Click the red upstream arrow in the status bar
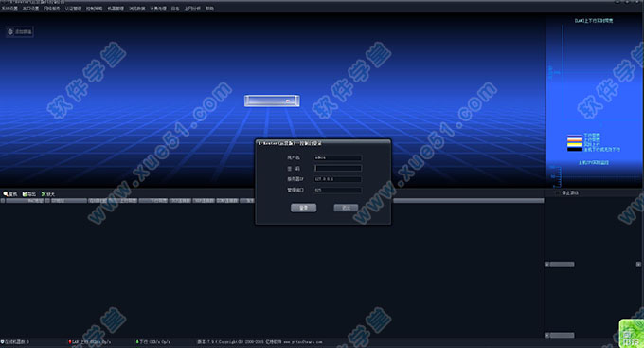 click(x=70, y=341)
